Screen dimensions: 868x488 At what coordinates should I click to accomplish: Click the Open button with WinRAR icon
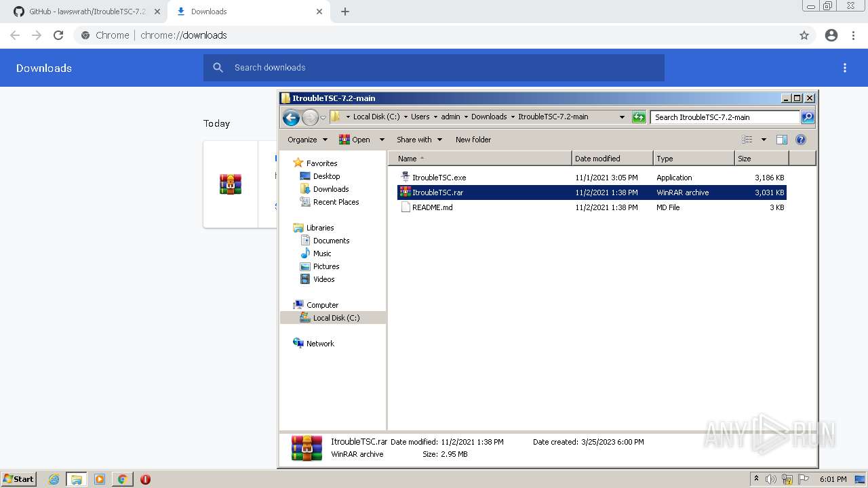click(355, 140)
